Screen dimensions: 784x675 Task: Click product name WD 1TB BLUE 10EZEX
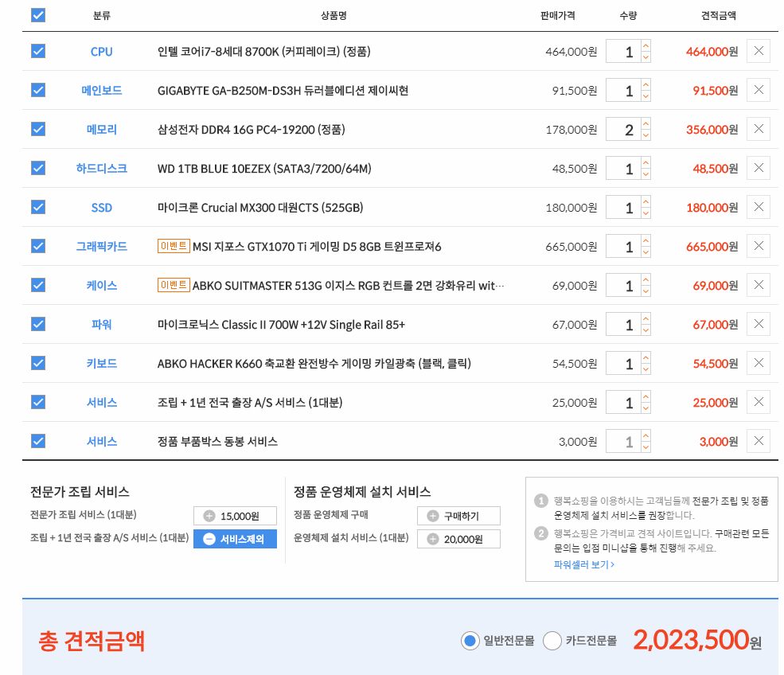point(264,169)
